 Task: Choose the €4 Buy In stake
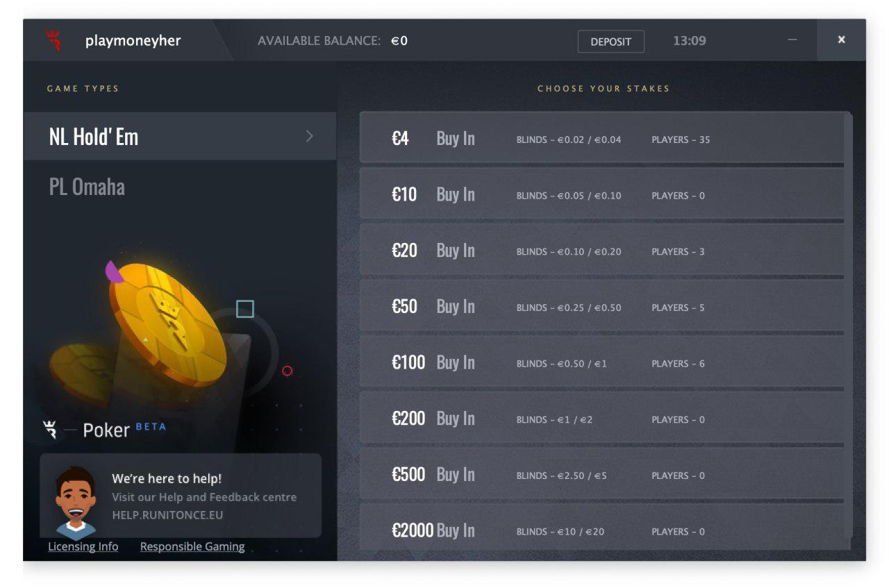pyautogui.click(x=602, y=138)
